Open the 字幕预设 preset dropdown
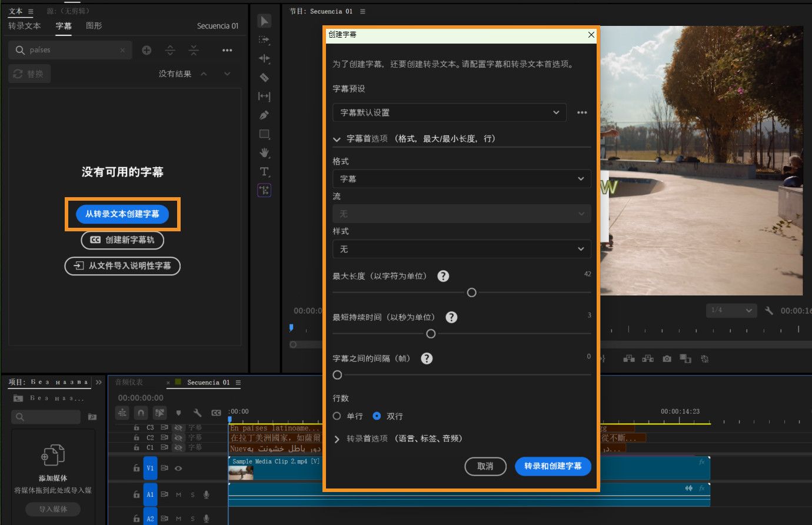The width and height of the screenshot is (812, 525). (449, 112)
